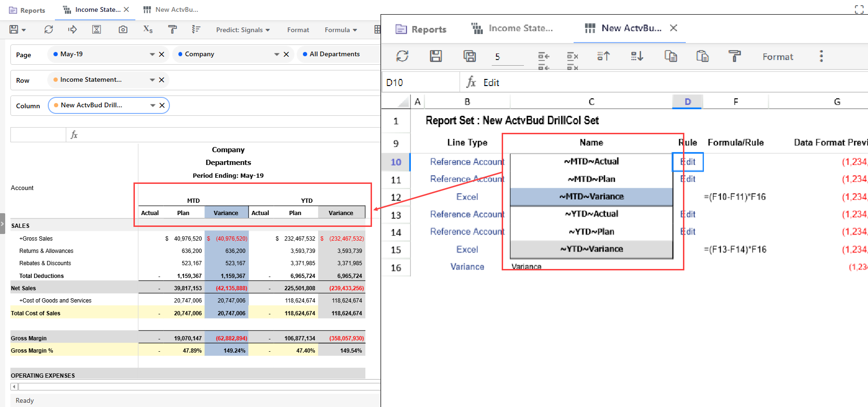Click the +Gross Sales account row
868x407 pixels.
point(36,239)
